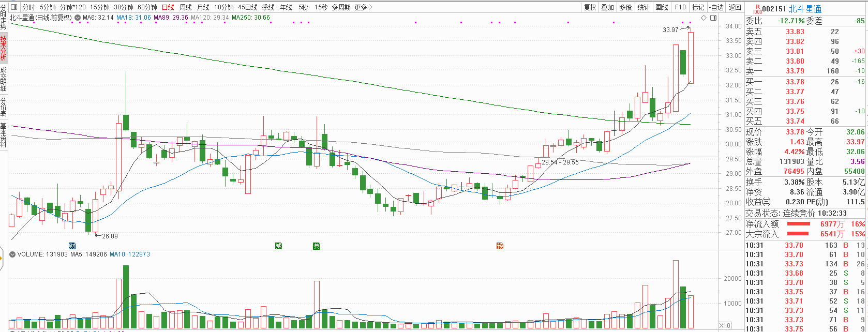Screen dimensions: 868x332
Task: Switch to 季线 quarterly chart
Action: coord(268,8)
